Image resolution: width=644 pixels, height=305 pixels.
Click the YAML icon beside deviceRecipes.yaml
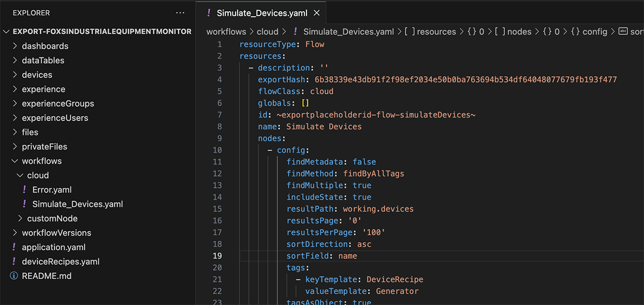click(14, 262)
